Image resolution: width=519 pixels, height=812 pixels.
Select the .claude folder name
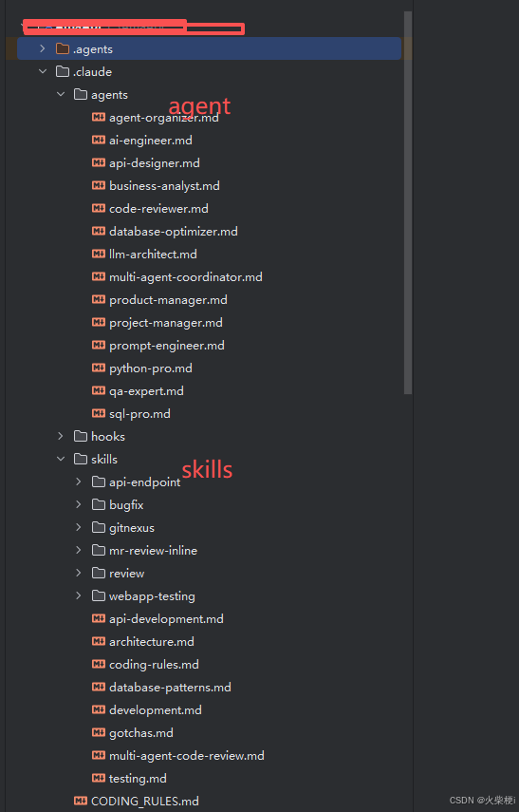(x=92, y=72)
